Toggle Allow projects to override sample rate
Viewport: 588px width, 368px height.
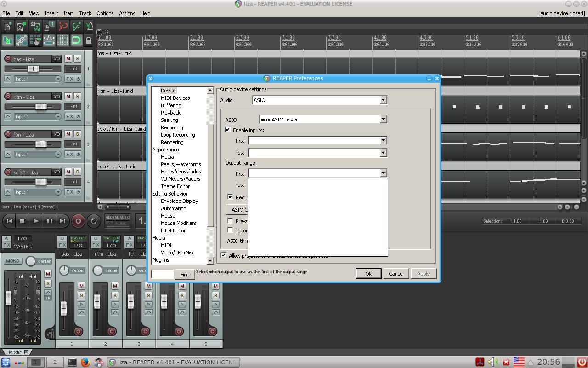pos(224,255)
